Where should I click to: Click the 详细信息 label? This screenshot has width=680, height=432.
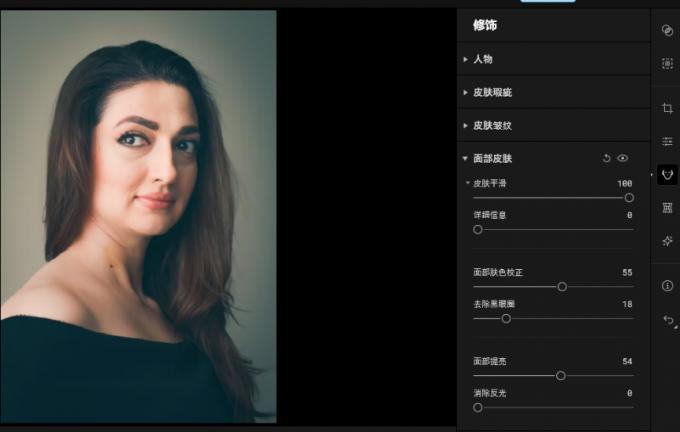pyautogui.click(x=490, y=215)
